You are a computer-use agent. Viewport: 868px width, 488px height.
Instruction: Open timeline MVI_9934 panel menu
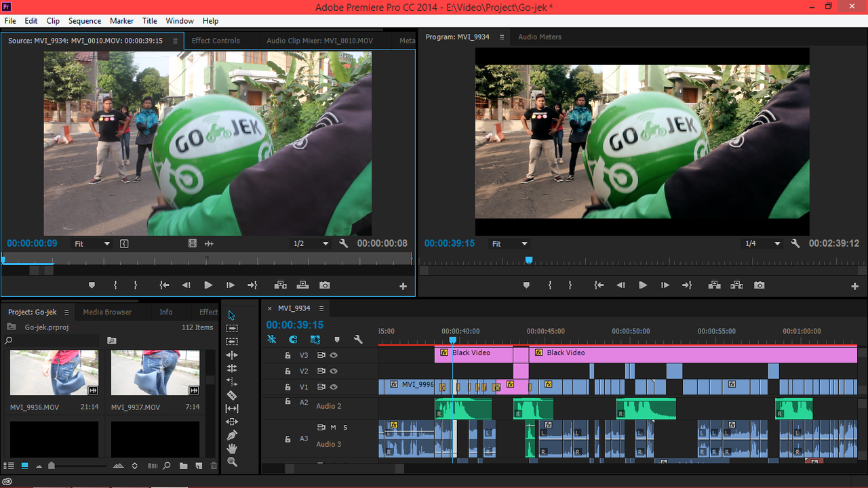(x=321, y=308)
